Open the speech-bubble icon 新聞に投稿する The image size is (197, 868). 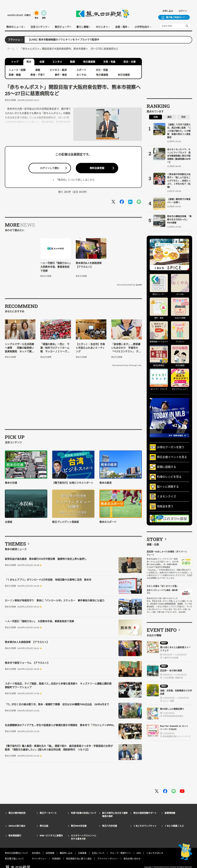(x=153, y=467)
